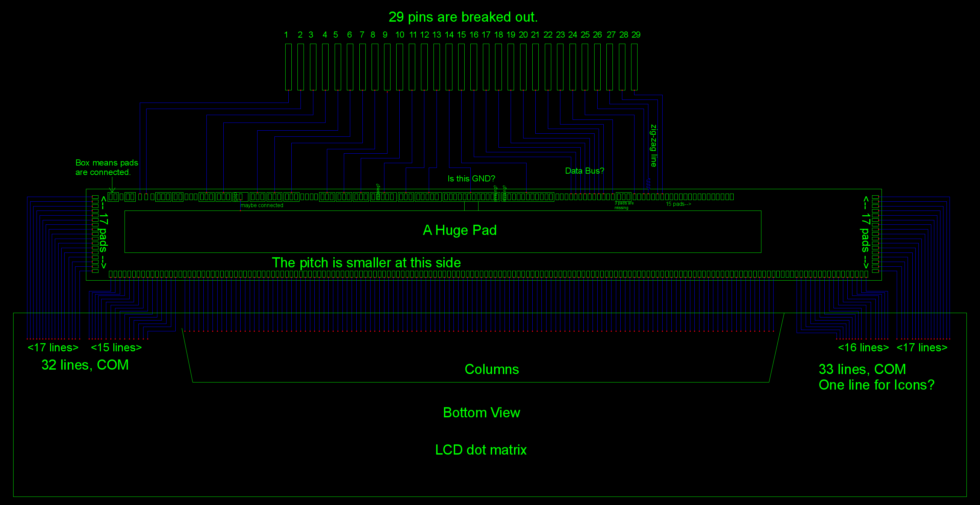Click the "3 pads are missing" note
The image size is (980, 505).
pos(624,205)
